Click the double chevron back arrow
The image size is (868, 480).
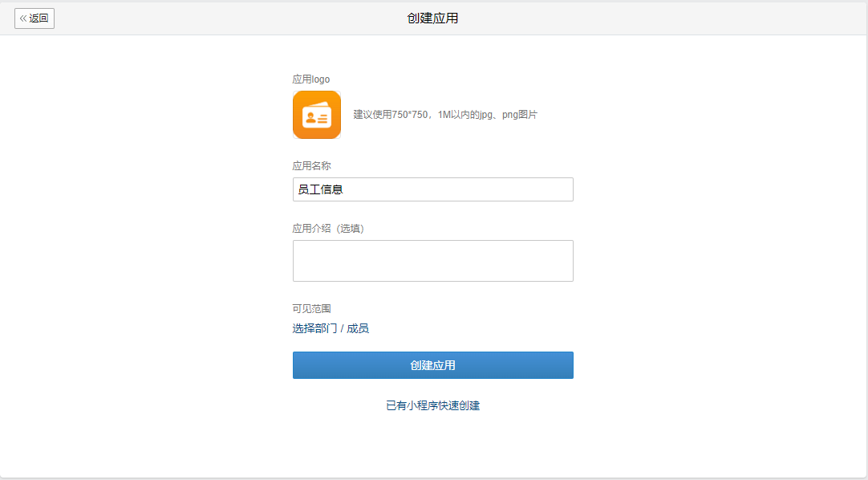[23, 18]
